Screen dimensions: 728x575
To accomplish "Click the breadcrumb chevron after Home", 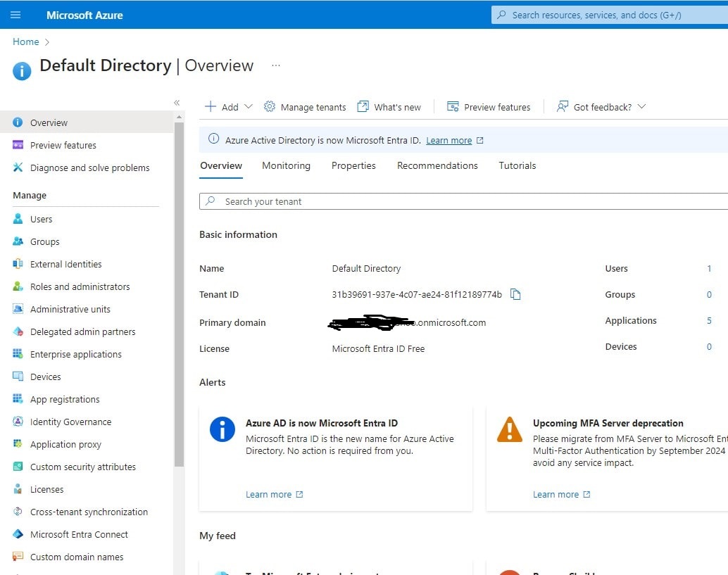I will pyautogui.click(x=46, y=42).
